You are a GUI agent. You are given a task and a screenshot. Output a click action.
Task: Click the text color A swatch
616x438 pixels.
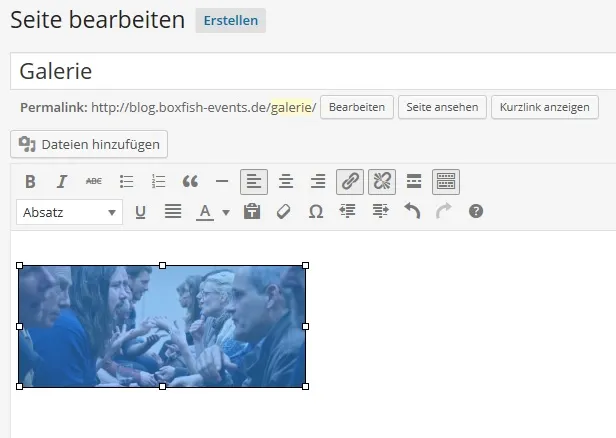point(205,213)
